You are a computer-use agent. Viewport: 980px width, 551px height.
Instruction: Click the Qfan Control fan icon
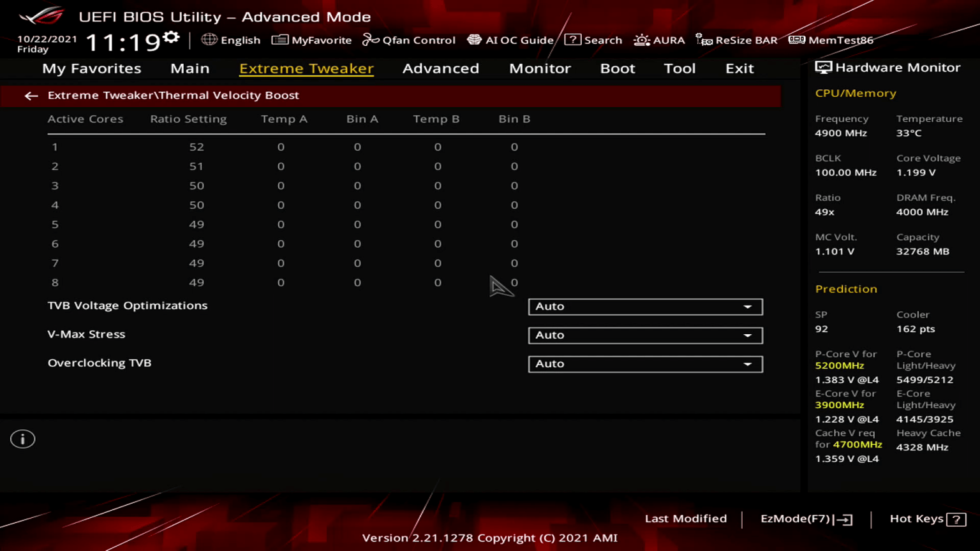(371, 40)
